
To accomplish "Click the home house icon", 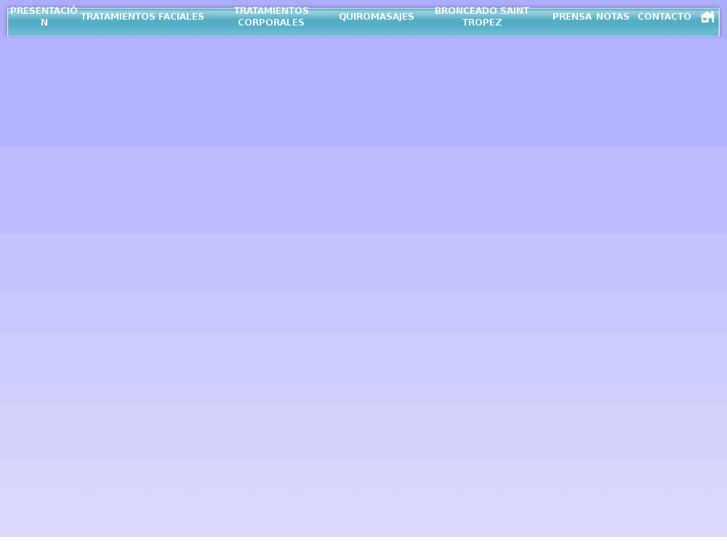I will (707, 17).
